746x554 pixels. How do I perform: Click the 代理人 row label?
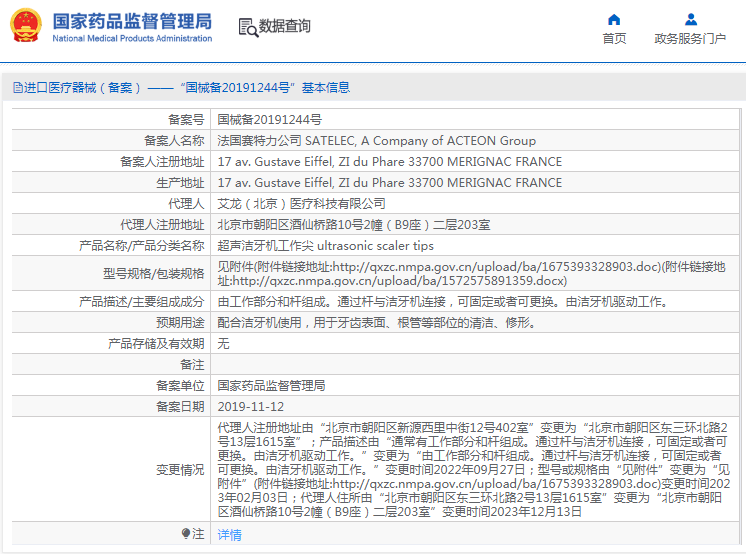186,204
